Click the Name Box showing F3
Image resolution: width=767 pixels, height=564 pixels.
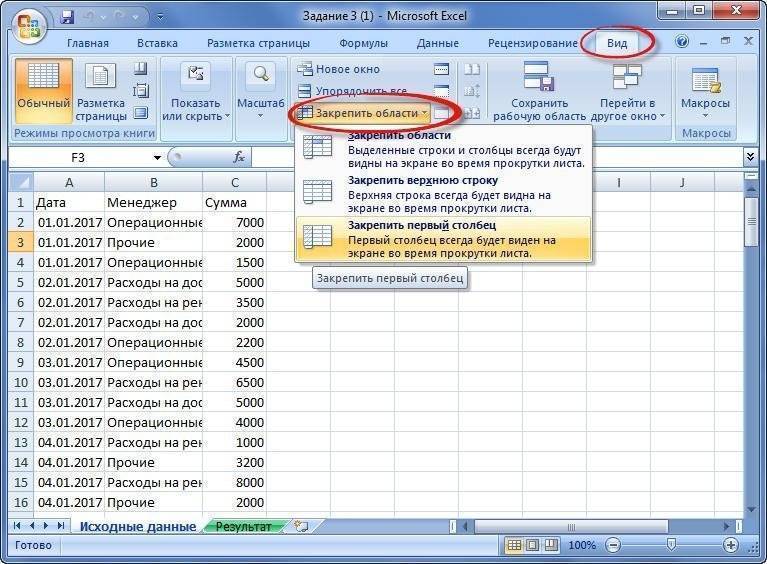pos(78,158)
